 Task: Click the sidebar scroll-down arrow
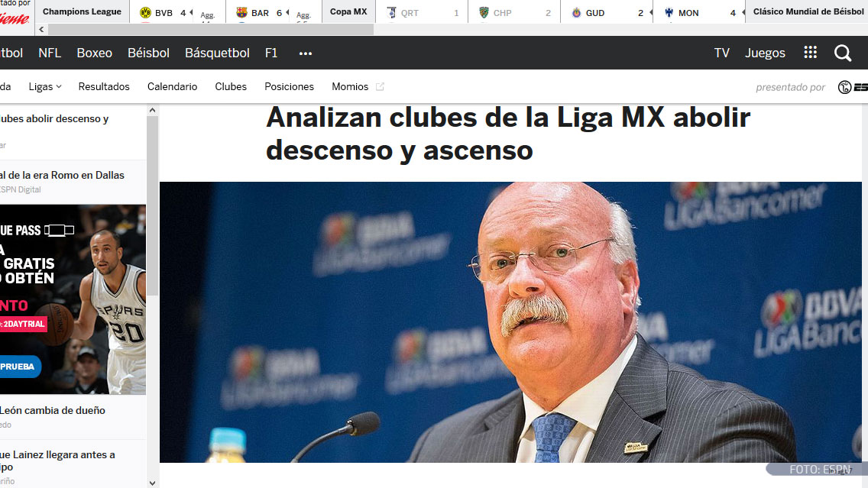pos(152,483)
